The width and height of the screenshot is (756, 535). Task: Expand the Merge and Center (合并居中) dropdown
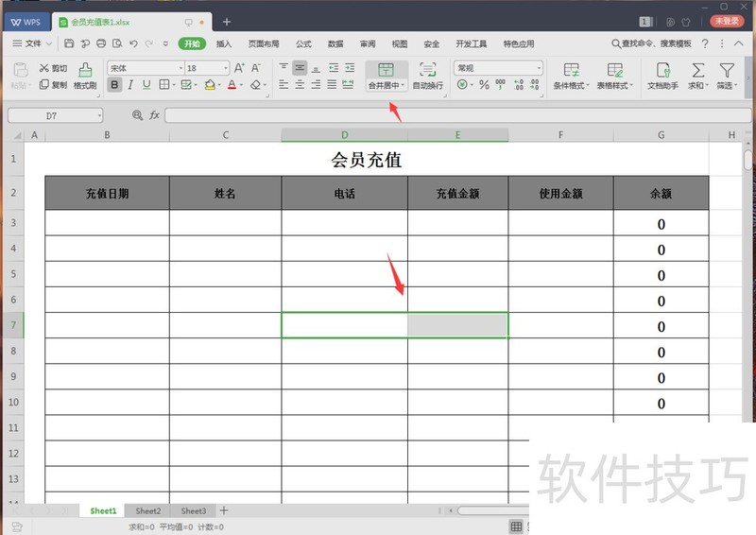pos(403,85)
